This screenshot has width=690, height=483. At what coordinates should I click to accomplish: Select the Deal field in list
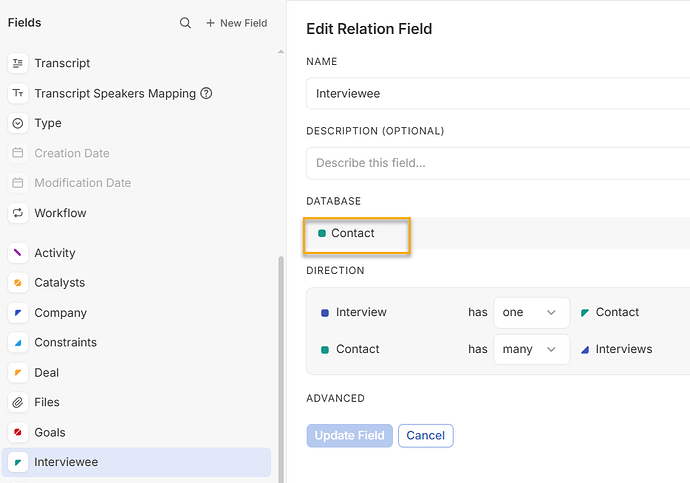(47, 372)
